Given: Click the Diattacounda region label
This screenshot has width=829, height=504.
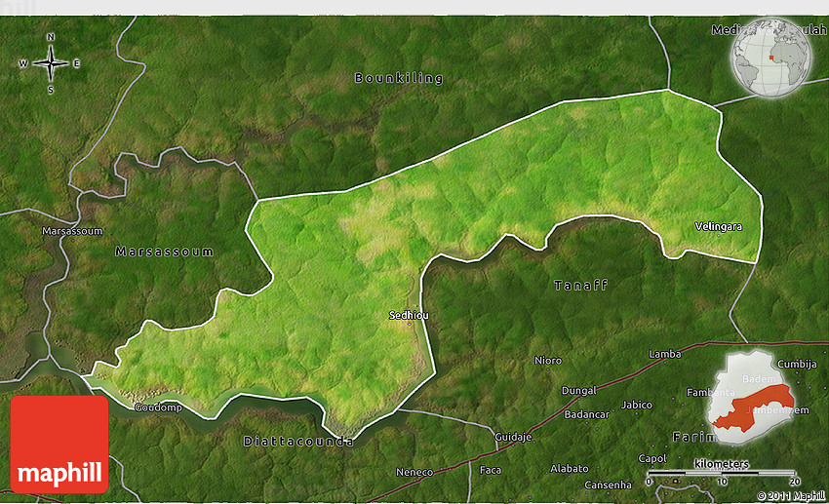Looking at the screenshot, I should [297, 442].
